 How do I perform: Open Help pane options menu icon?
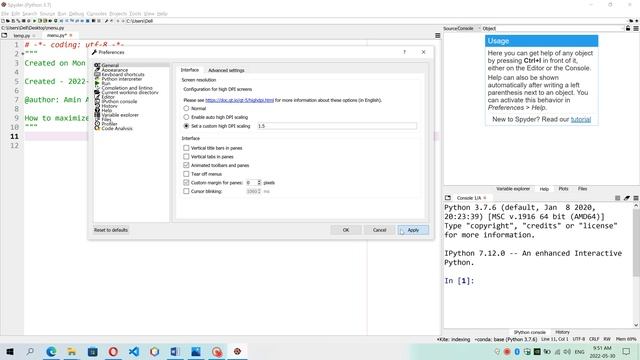(x=636, y=28)
